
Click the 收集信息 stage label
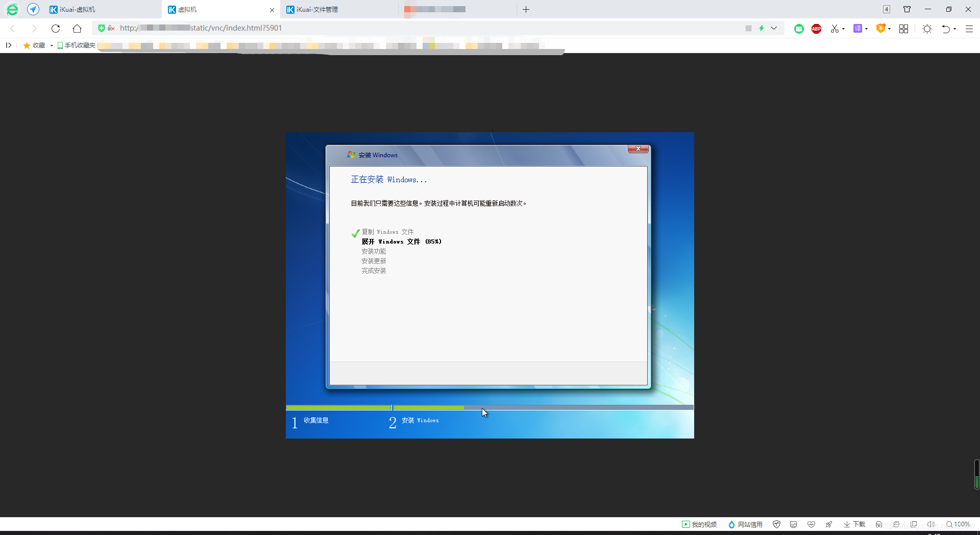coord(316,421)
